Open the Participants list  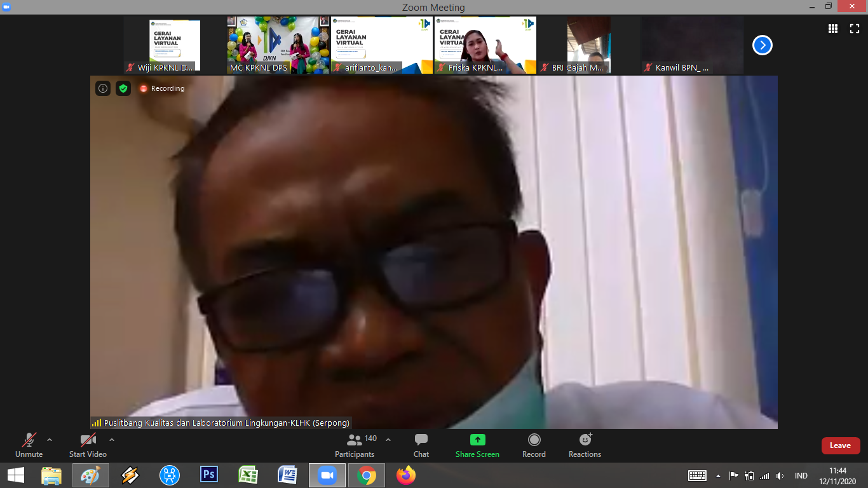pos(355,445)
